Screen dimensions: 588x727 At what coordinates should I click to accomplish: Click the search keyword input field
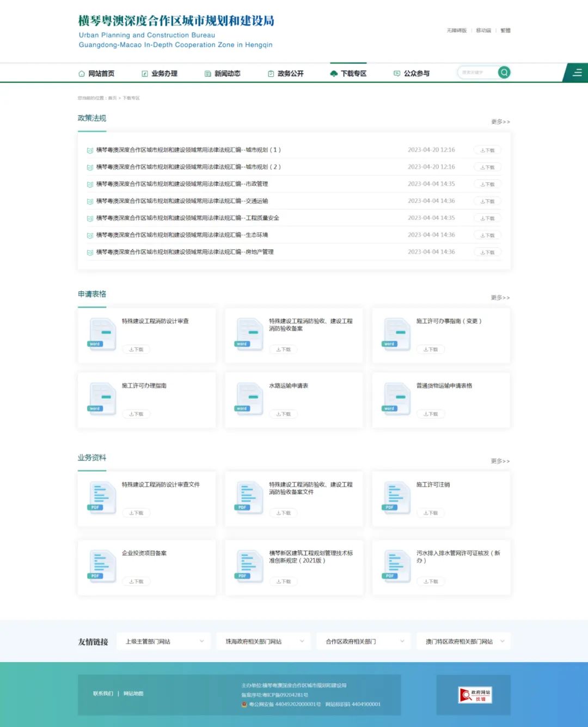pos(476,72)
